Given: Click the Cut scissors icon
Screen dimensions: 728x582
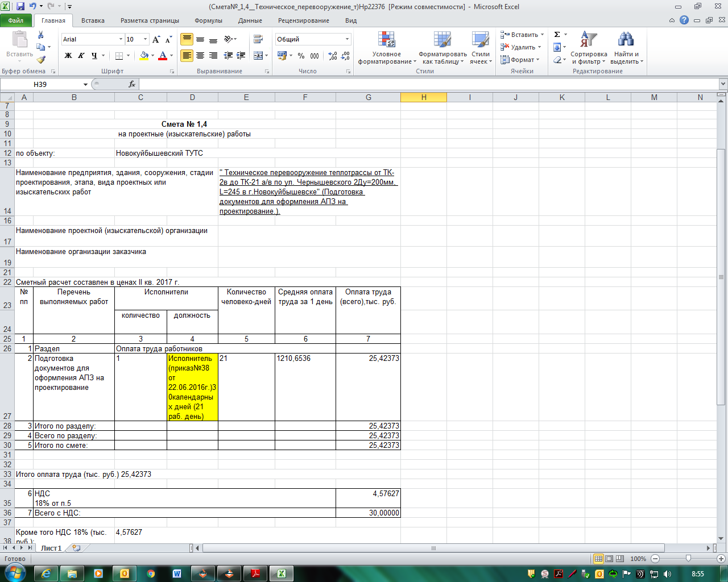Looking at the screenshot, I should point(40,35).
